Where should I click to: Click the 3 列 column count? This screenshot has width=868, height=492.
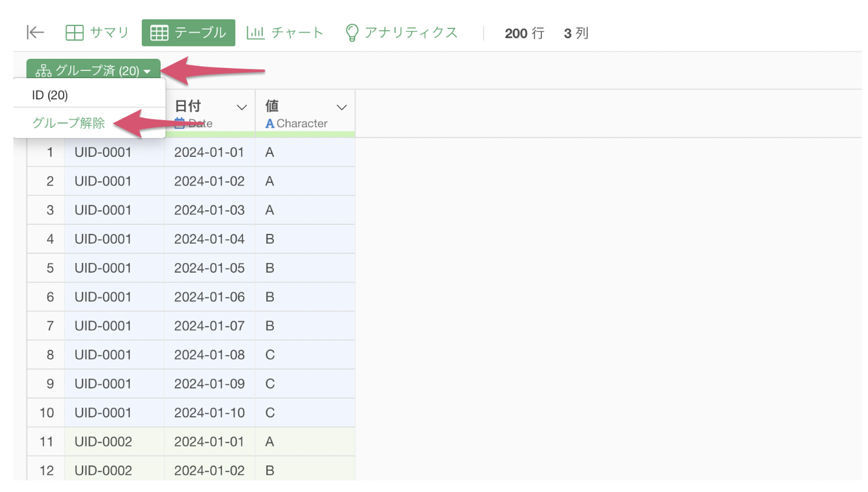[x=576, y=33]
